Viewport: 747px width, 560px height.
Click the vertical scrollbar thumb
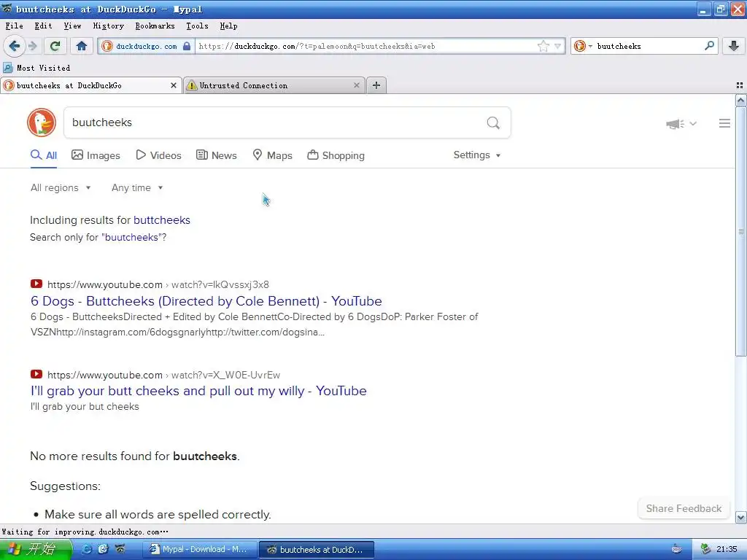740,231
